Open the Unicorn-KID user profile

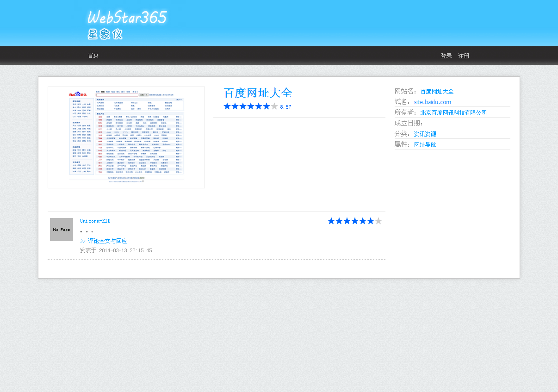point(95,221)
